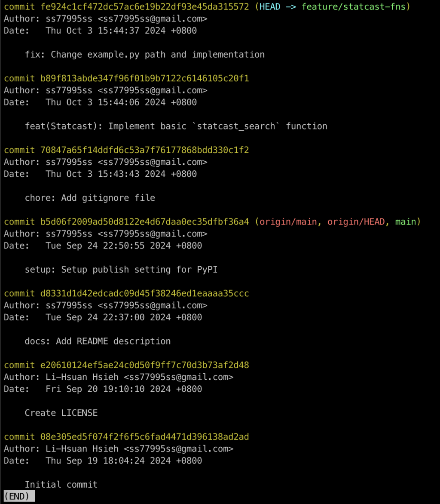Click commit hash starting with 08e305ed5f
440x504 pixels.
click(144, 437)
